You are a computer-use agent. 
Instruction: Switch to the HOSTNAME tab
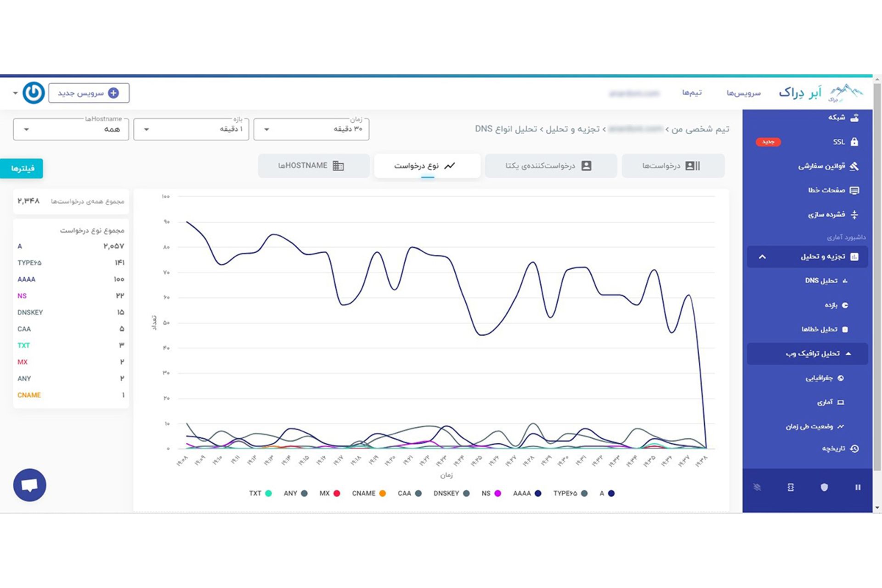pos(313,166)
